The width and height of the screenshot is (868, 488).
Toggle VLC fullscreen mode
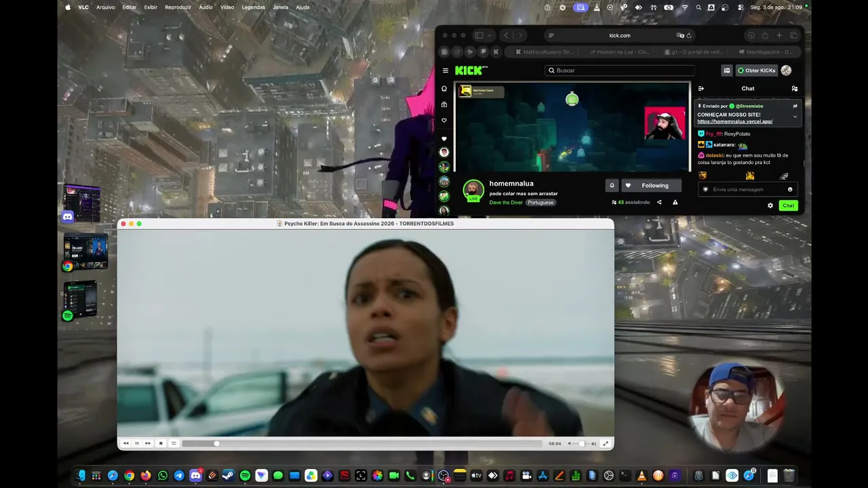(606, 443)
